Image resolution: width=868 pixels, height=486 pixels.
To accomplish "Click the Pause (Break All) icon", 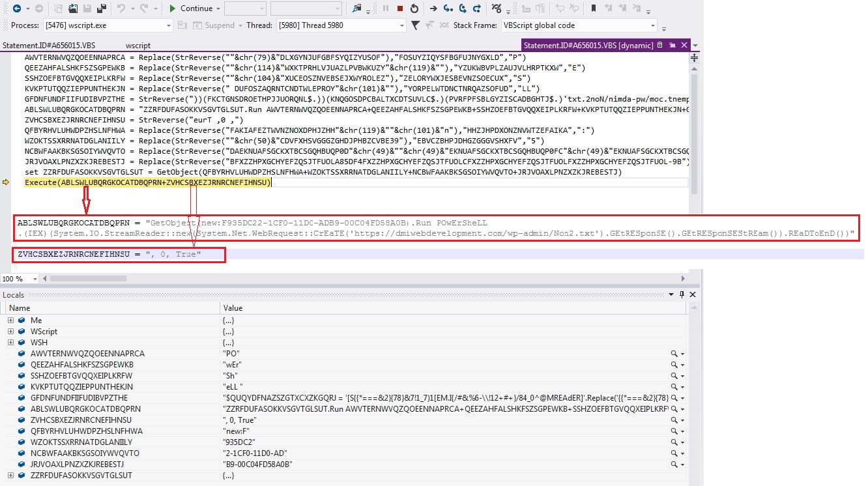I will click(385, 8).
